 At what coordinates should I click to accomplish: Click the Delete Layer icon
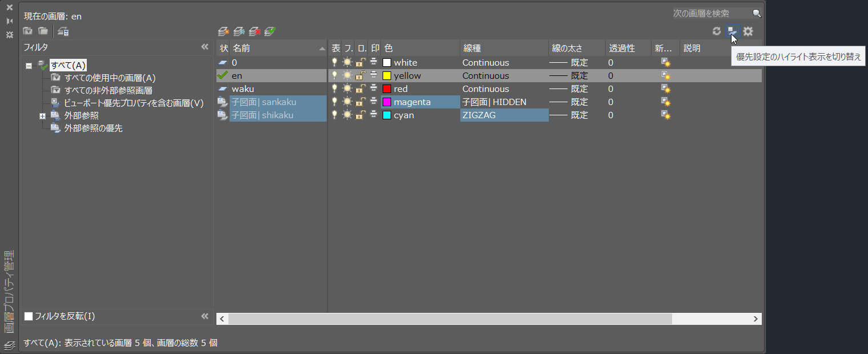point(254,31)
